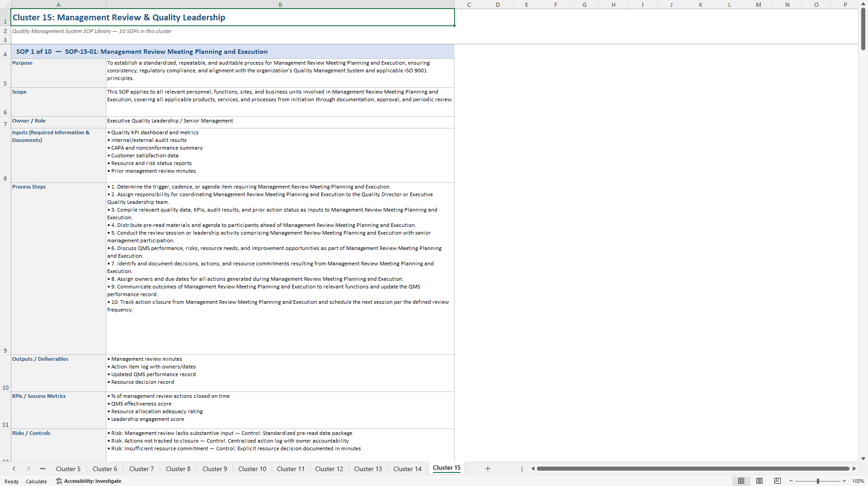Click the horizontal scrollbar thumb
This screenshot has height=486, width=868.
693,469
